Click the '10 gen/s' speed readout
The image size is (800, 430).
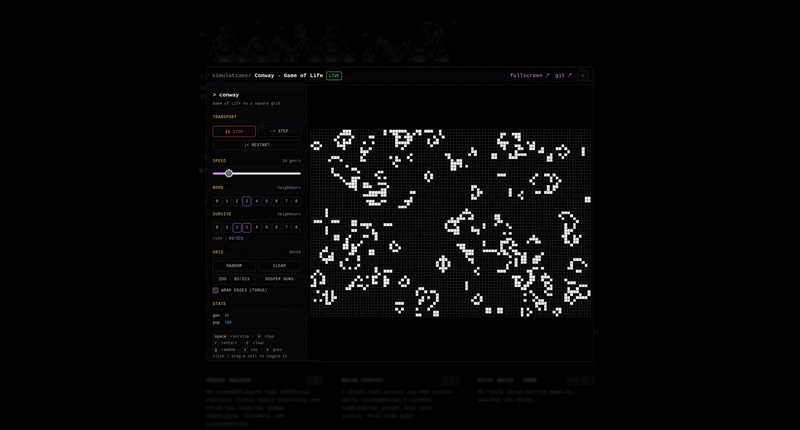point(291,161)
